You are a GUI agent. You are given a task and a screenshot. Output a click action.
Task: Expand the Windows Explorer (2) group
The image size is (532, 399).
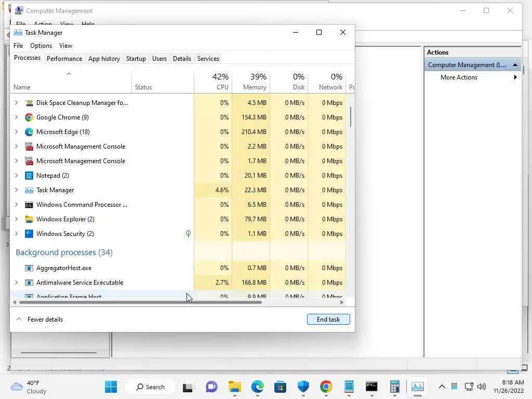[16, 219]
